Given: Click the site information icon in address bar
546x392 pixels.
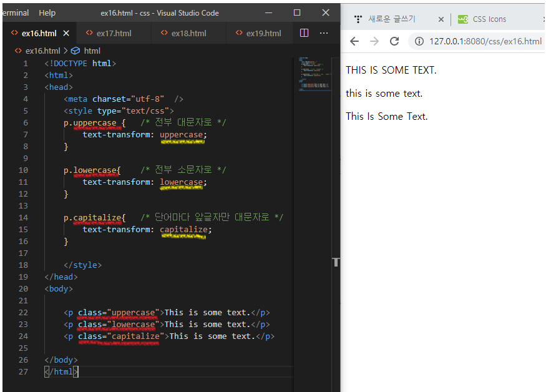Looking at the screenshot, I should [x=419, y=41].
